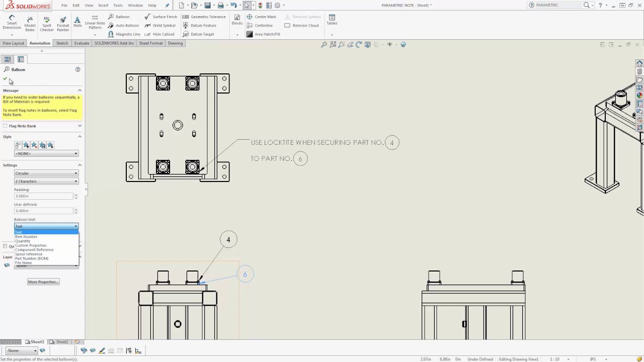The image size is (644, 362).
Task: Select the Smart Dimension tool
Action: point(11,21)
